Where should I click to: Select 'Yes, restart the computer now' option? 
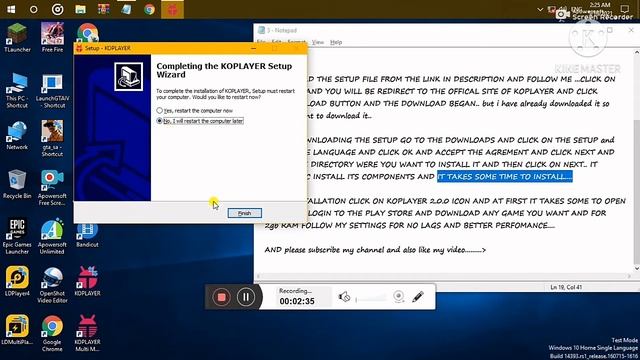click(194, 111)
